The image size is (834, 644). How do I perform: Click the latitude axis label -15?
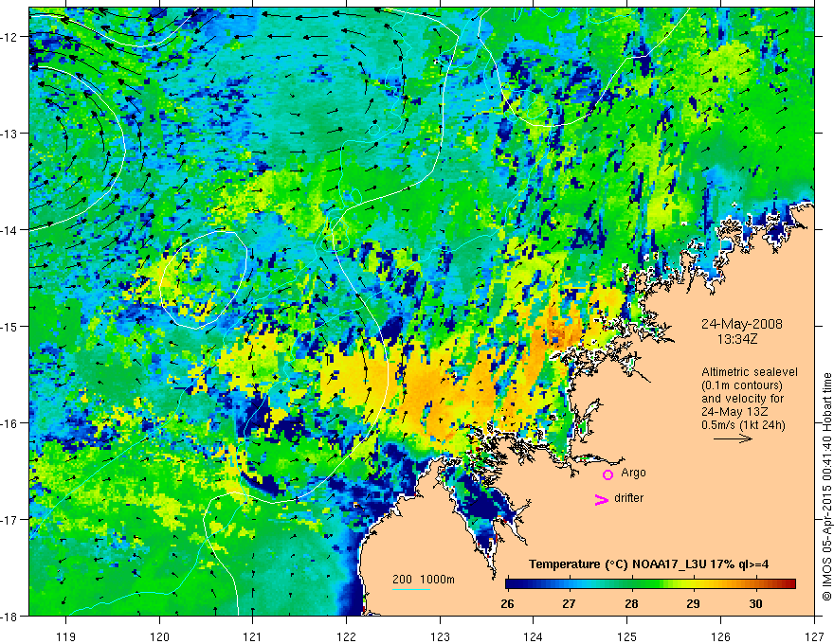pyautogui.click(x=9, y=326)
